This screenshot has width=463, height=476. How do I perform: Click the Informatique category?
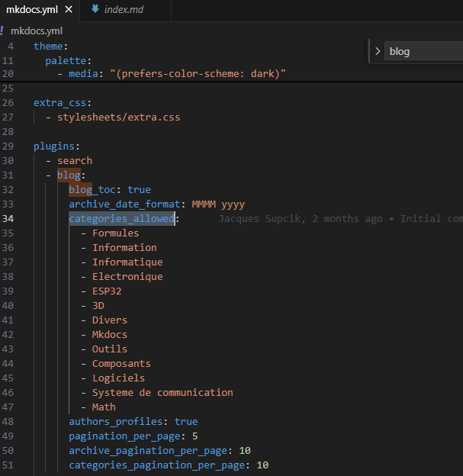click(x=127, y=262)
